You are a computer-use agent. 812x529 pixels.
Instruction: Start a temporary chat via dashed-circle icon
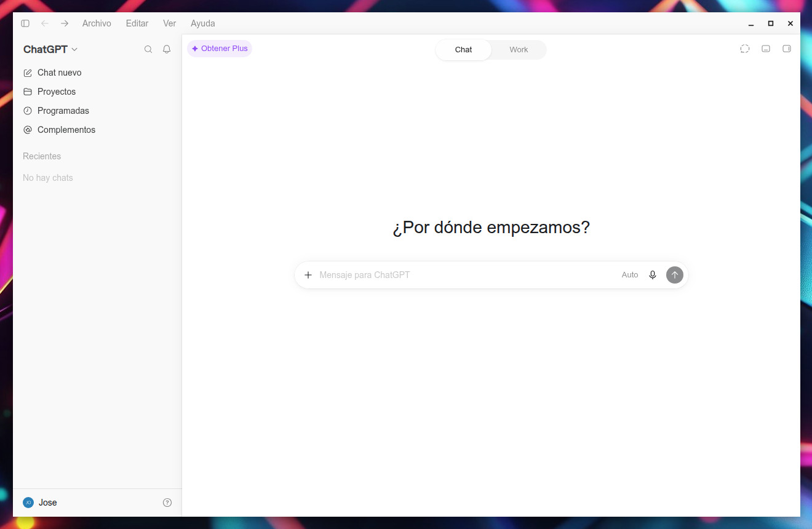pyautogui.click(x=745, y=49)
